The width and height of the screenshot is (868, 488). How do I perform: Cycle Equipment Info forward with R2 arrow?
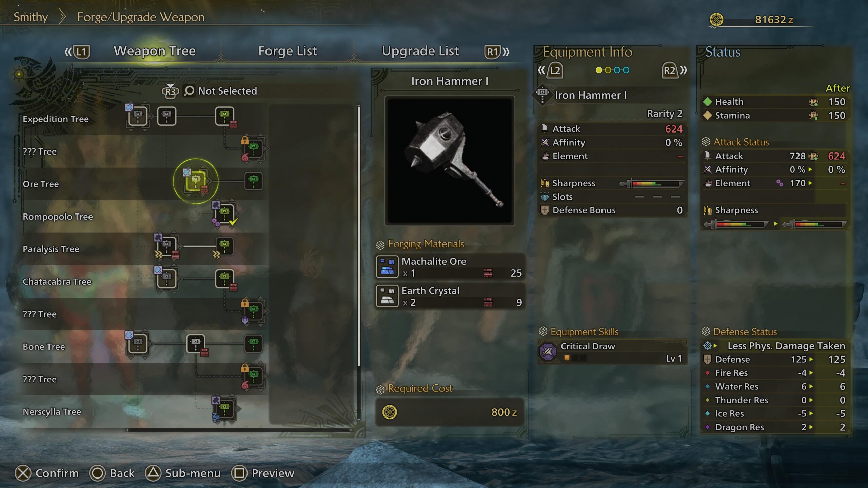pos(674,70)
